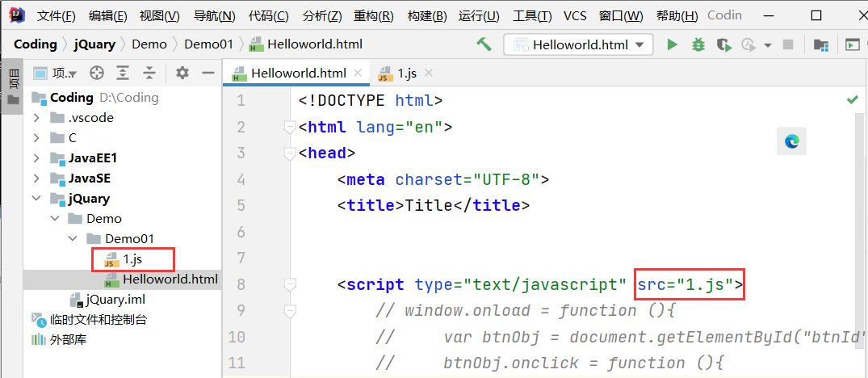Open page in Edge browser icon
This screenshot has height=378, width=868.
[791, 141]
